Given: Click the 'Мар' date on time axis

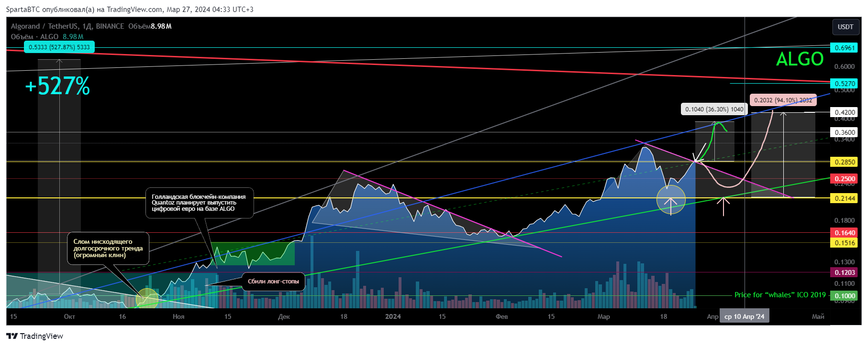Looking at the screenshot, I should coord(604,316).
